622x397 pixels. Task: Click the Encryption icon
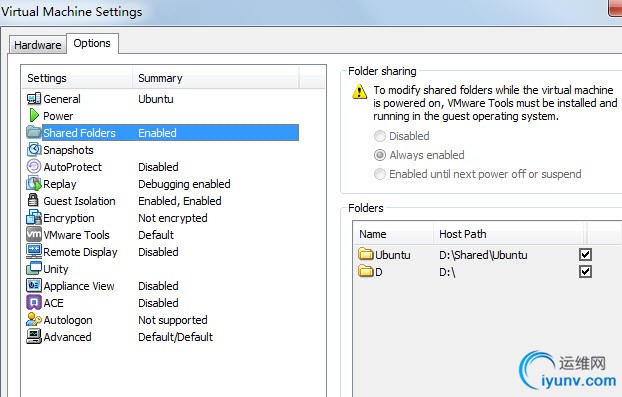coord(34,217)
